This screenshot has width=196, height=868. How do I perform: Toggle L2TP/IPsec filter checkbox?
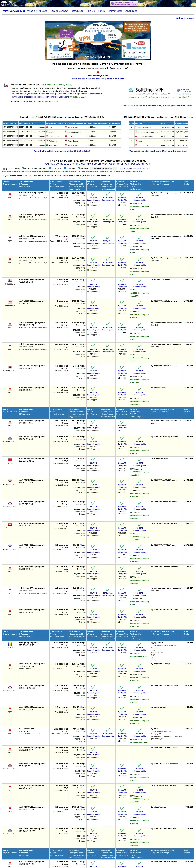pyautogui.click(x=50, y=168)
